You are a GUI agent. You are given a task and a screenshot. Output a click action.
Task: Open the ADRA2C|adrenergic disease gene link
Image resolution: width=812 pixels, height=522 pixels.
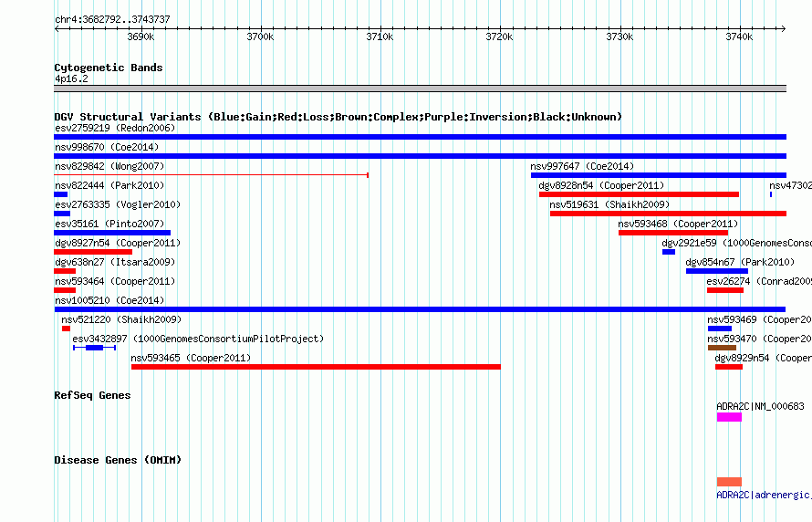coord(764,495)
